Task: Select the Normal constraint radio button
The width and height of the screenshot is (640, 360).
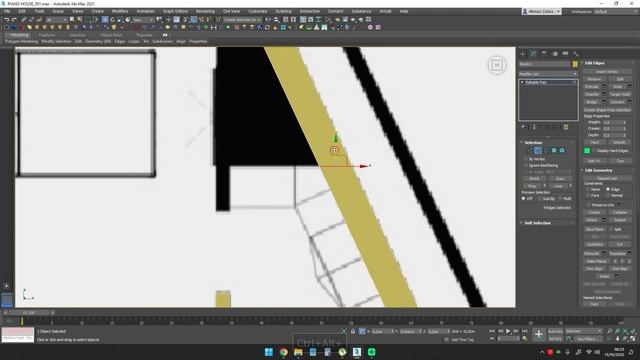Action: pos(608,196)
